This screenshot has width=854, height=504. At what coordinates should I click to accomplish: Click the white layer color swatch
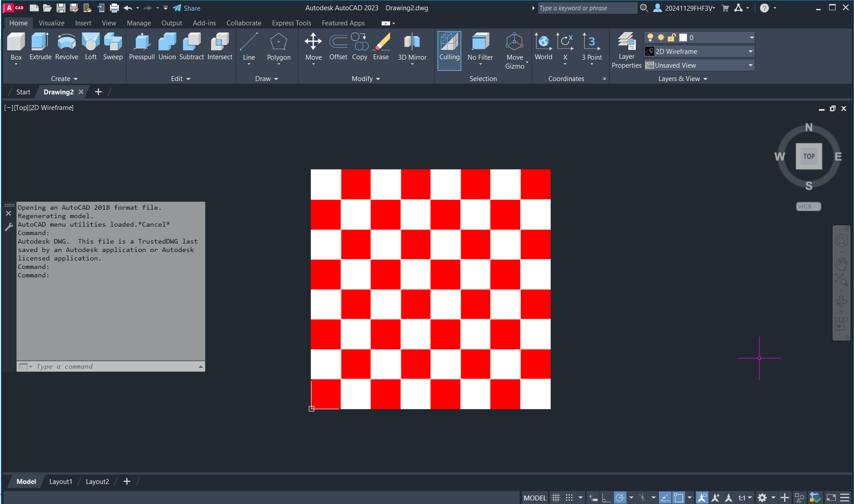coord(683,38)
